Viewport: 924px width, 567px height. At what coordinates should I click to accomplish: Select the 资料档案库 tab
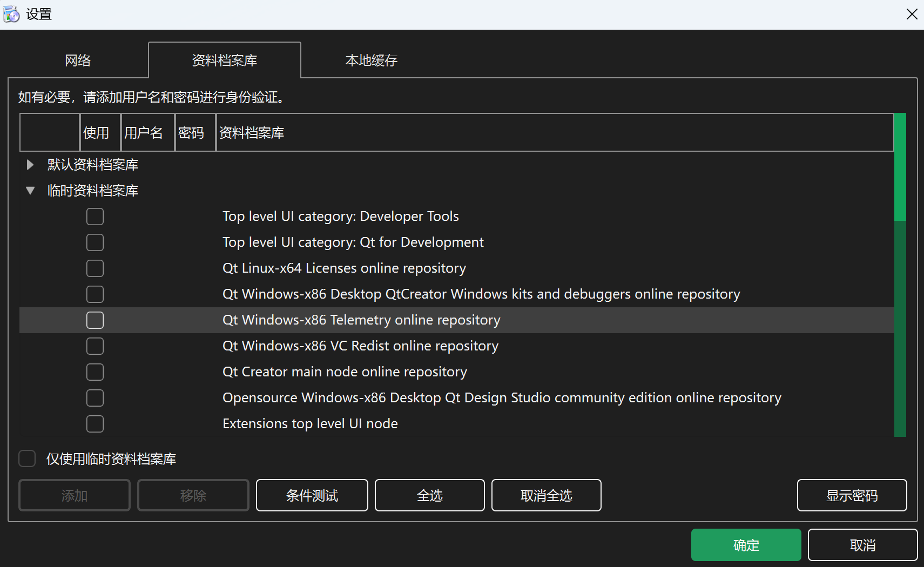pyautogui.click(x=225, y=60)
